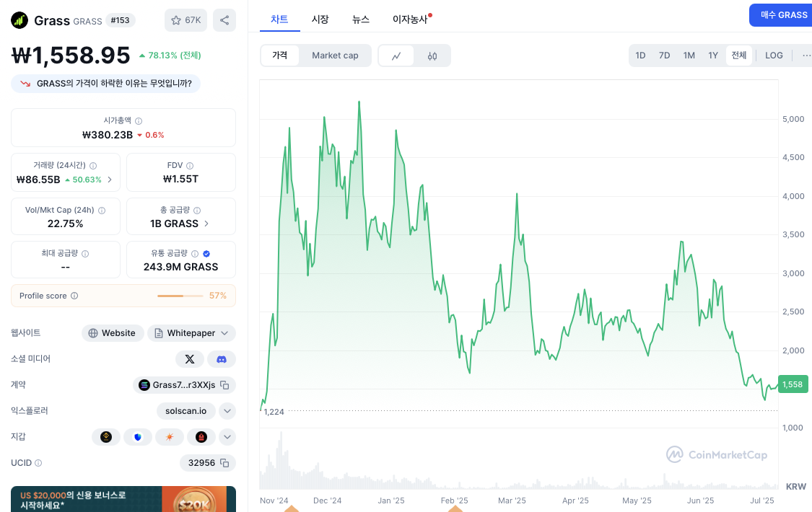Toggle LOG scale on chart

click(x=774, y=56)
